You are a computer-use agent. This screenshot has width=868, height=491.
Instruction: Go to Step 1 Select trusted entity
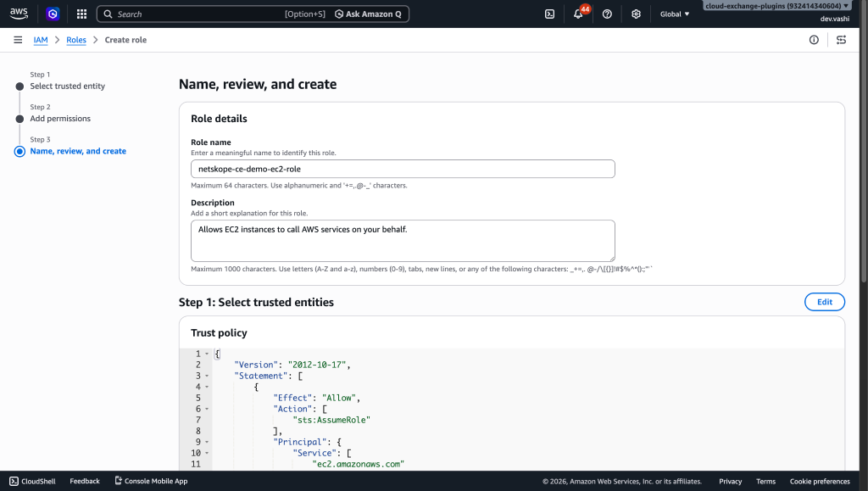click(x=68, y=86)
